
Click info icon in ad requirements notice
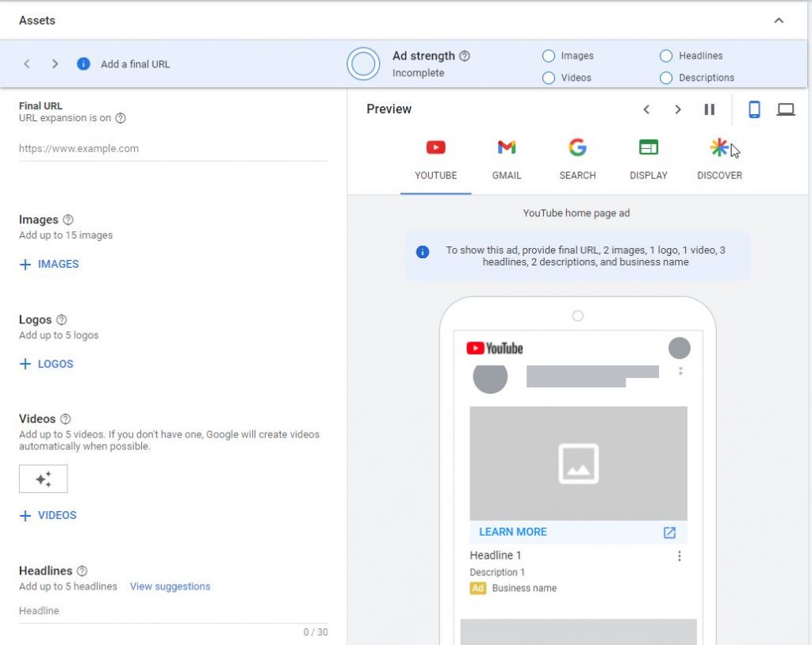click(423, 251)
